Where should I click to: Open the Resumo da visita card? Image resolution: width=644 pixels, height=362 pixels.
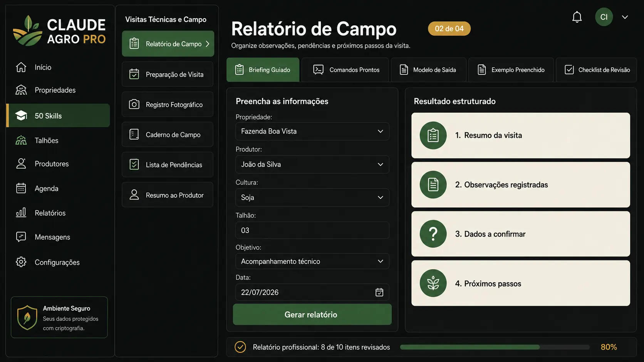click(x=521, y=135)
